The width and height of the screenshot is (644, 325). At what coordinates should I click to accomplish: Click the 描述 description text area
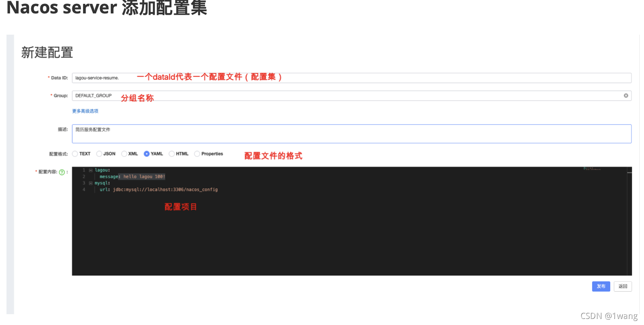(x=351, y=134)
